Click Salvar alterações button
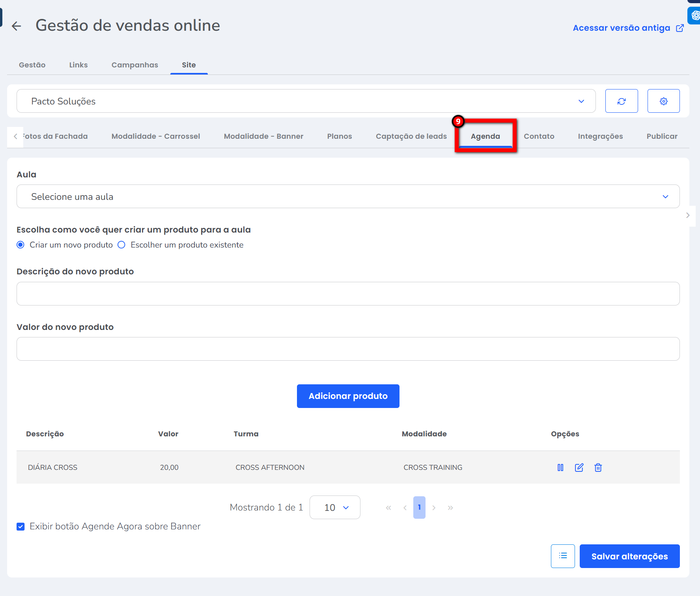The height and width of the screenshot is (596, 700). [x=629, y=556]
